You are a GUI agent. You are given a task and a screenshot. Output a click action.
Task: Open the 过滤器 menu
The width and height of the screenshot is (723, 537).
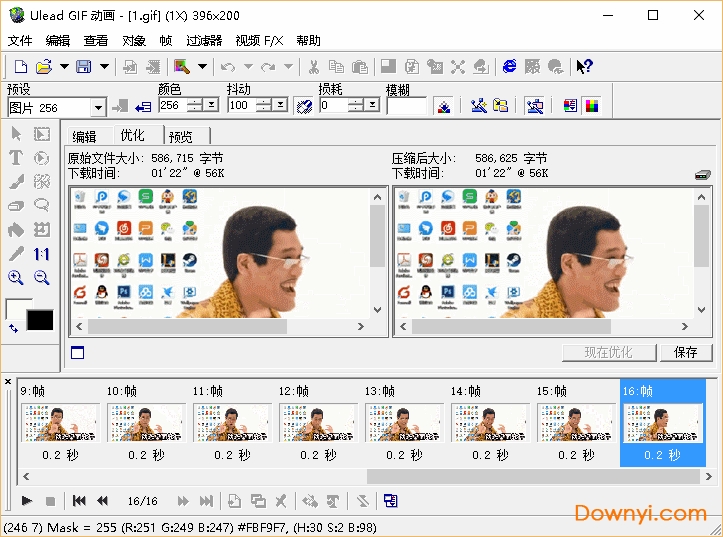tap(204, 41)
